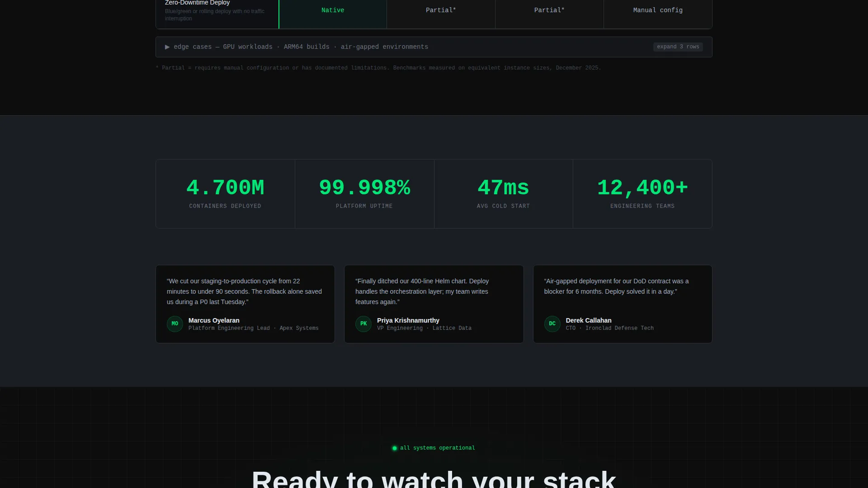
Task: Click the 'ENGINEERING TEAMS' label
Action: (x=642, y=206)
